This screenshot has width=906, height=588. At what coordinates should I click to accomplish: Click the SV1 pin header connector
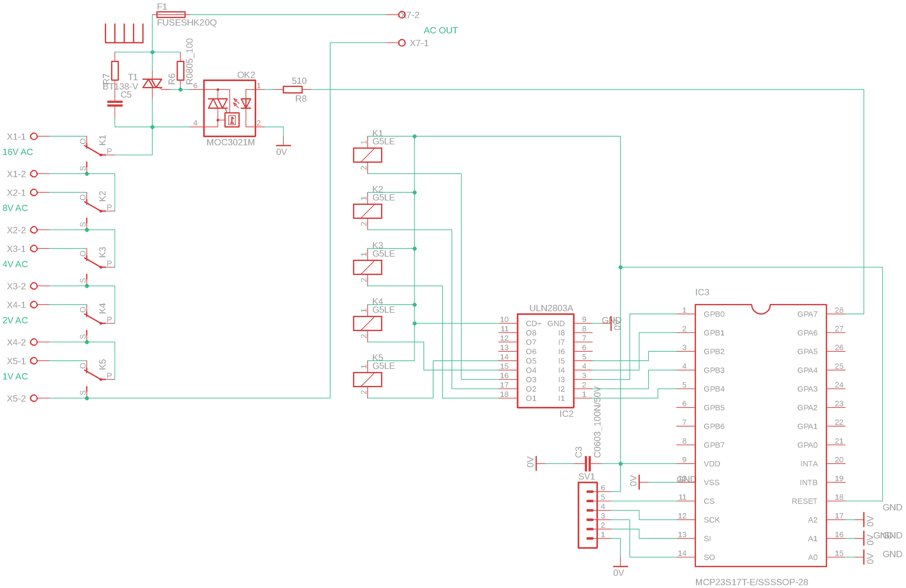click(x=587, y=515)
